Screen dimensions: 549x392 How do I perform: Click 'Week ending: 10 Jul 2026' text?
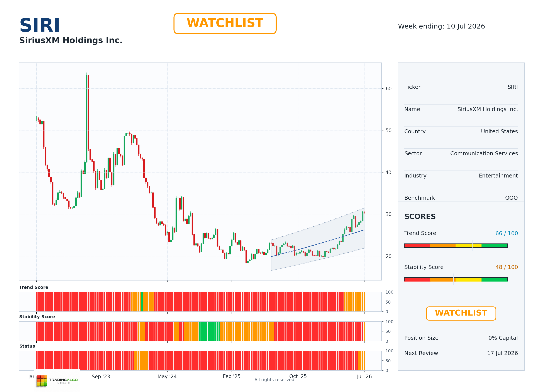coord(441,26)
